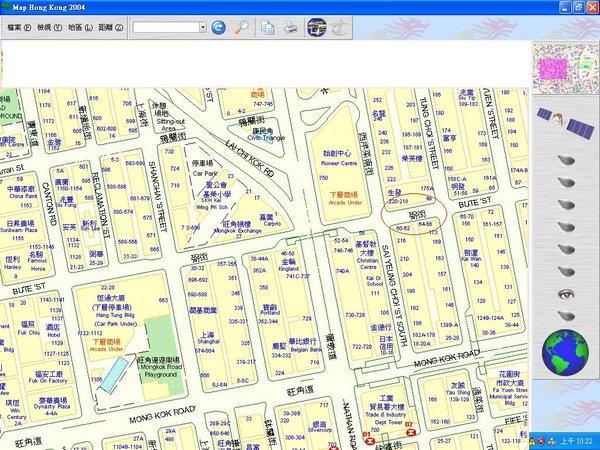Click the Christian Centre label
This screenshot has width=600, height=450.
tap(367, 263)
